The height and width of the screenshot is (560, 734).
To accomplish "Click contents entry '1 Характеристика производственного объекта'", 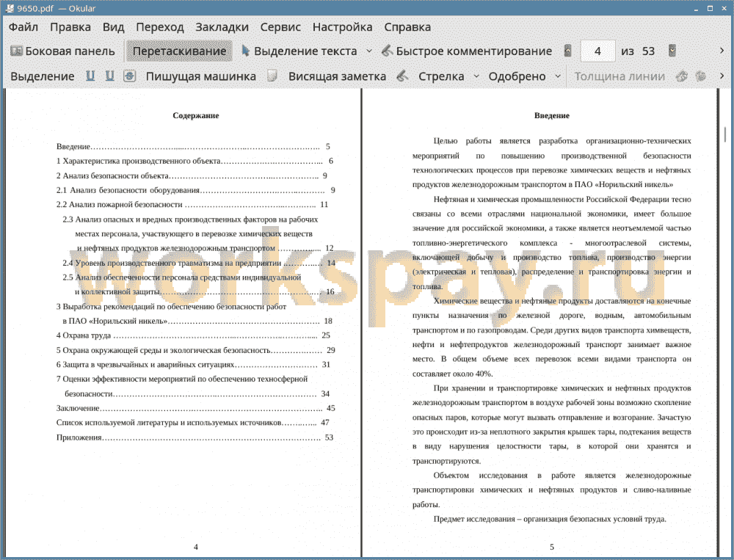I will point(195,161).
